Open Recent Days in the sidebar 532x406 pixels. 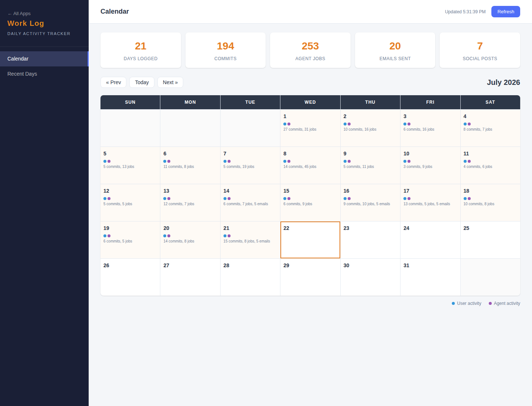point(44,74)
